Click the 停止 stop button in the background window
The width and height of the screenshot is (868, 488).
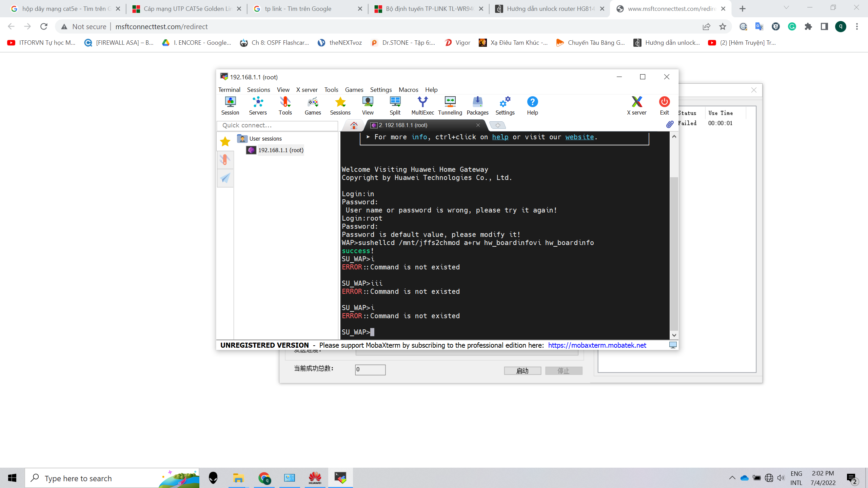click(x=564, y=371)
